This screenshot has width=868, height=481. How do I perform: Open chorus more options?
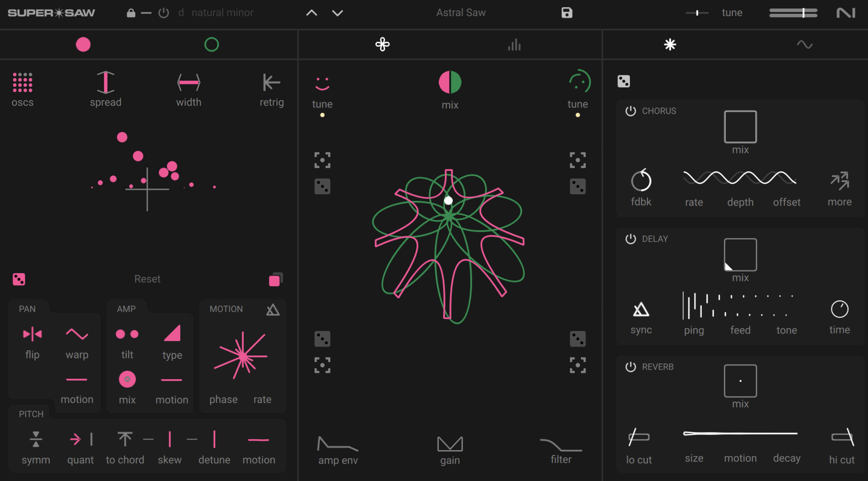[x=840, y=181]
